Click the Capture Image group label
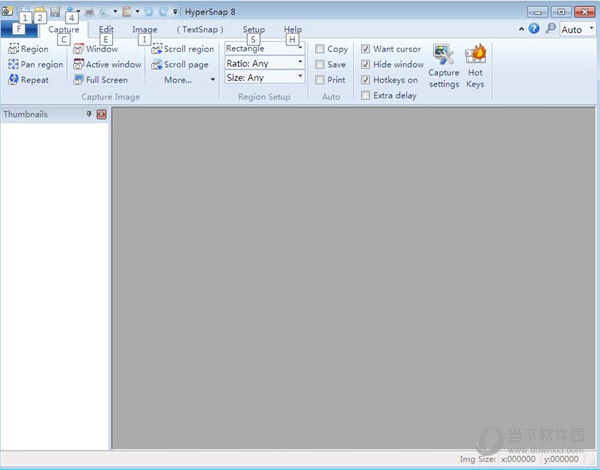The height and width of the screenshot is (470, 600). [111, 97]
